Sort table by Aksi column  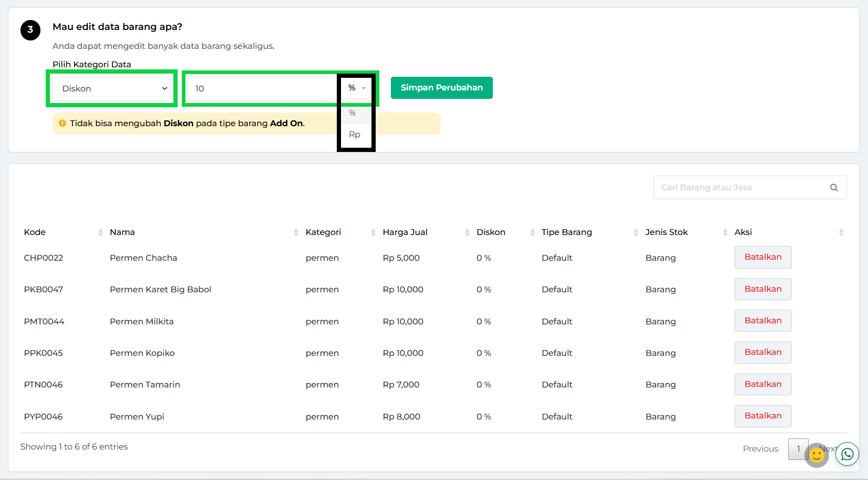[x=841, y=232]
